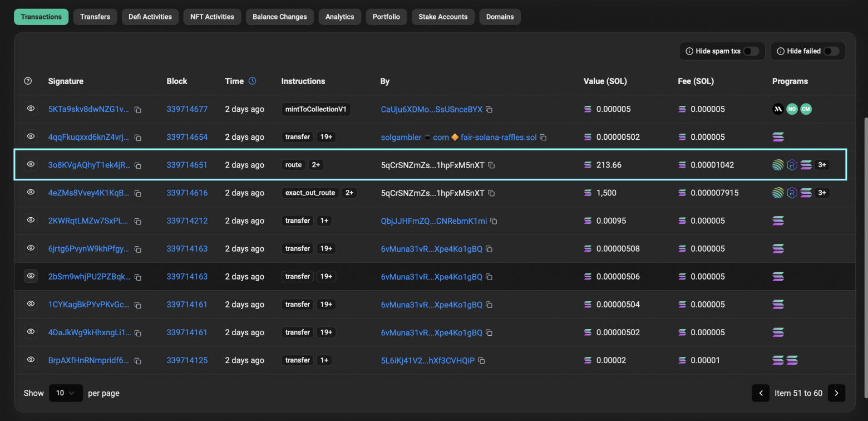Viewport: 868px width, 421px height.
Task: Open block 339714677
Action: [187, 109]
